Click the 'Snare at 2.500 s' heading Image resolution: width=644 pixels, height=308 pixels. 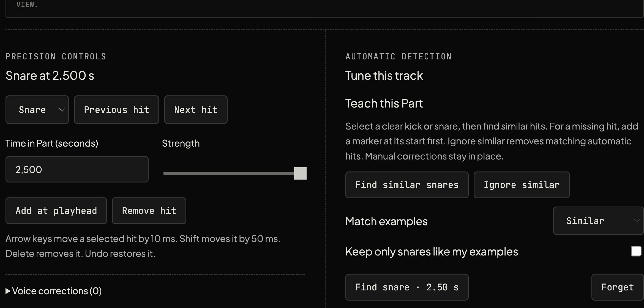click(50, 76)
